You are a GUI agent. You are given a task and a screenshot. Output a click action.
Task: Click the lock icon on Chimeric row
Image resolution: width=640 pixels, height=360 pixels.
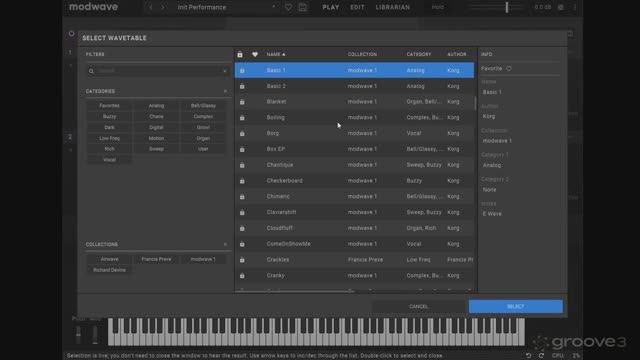point(242,197)
